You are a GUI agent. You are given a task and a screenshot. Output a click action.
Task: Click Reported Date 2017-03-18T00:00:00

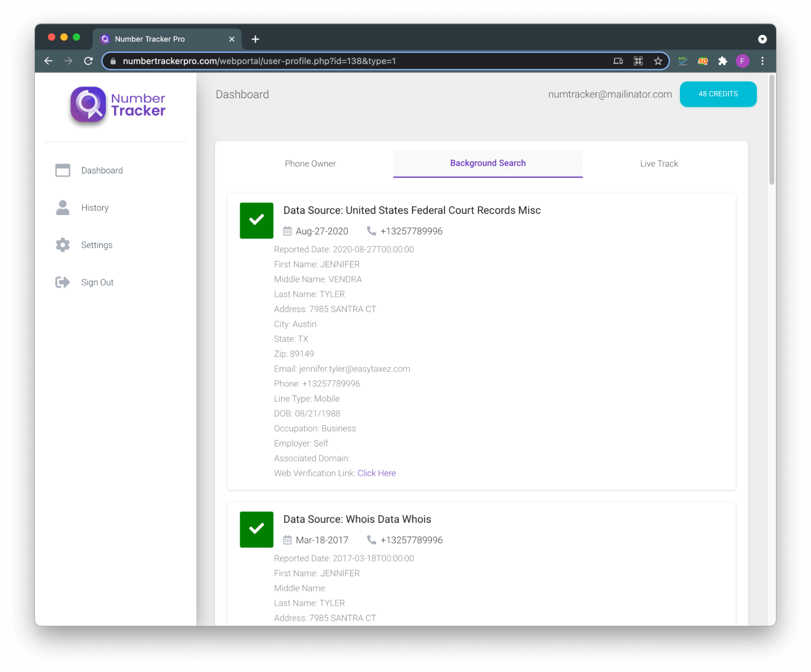[x=344, y=558]
